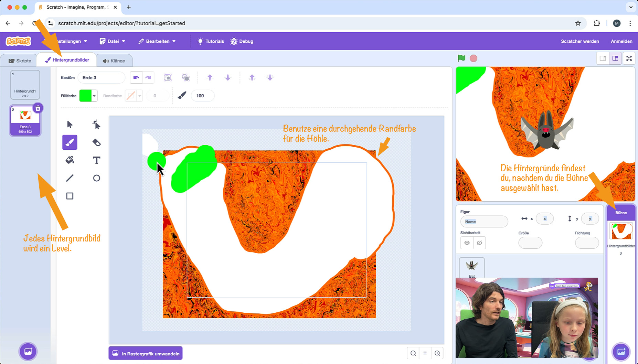Screen dimensions: 638x364
Task: Switch to the Klänge tab
Action: [x=114, y=61]
